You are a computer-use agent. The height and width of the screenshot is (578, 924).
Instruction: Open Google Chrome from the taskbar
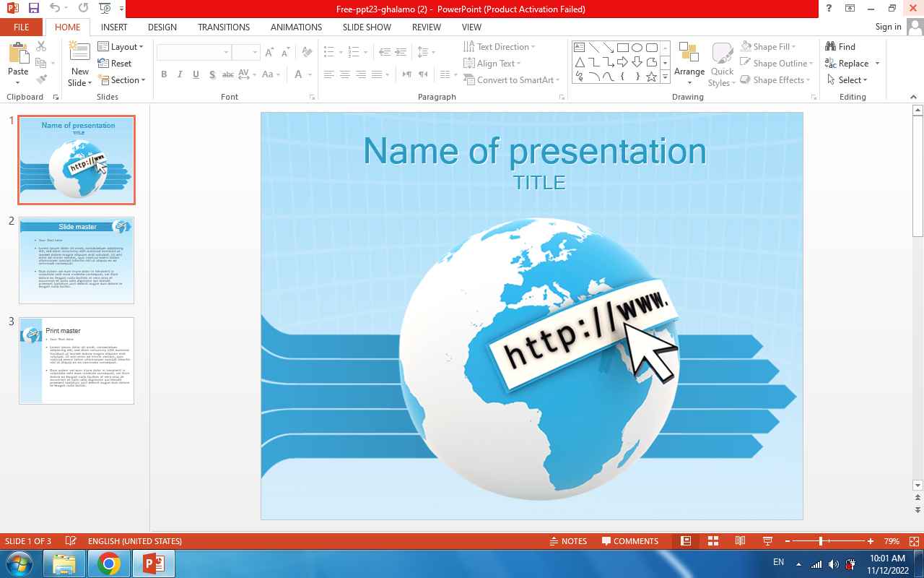(x=108, y=564)
